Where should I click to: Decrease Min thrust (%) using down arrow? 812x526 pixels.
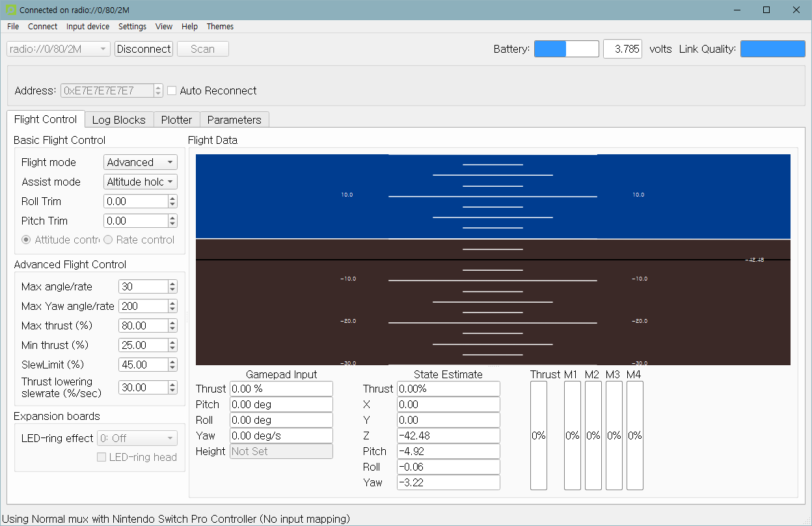[172, 348]
